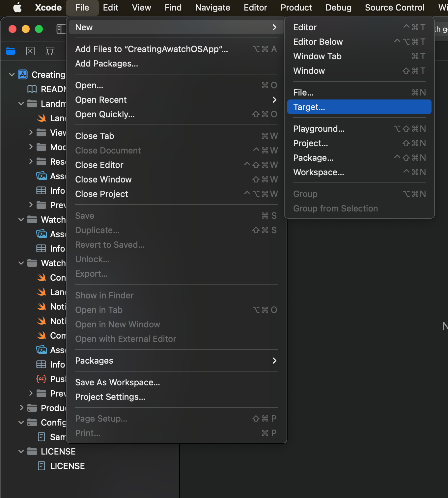Click the Info plist icon in Landmarks group

41,191
